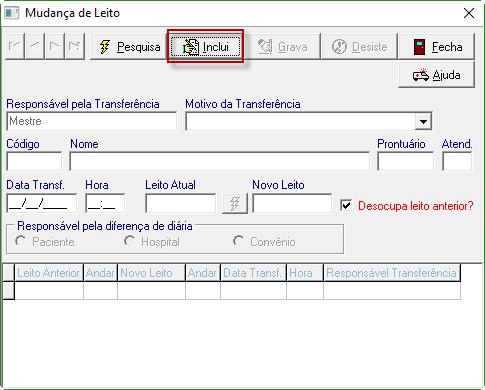
Task: Close the Mudança de Leito window
Action: point(469,13)
